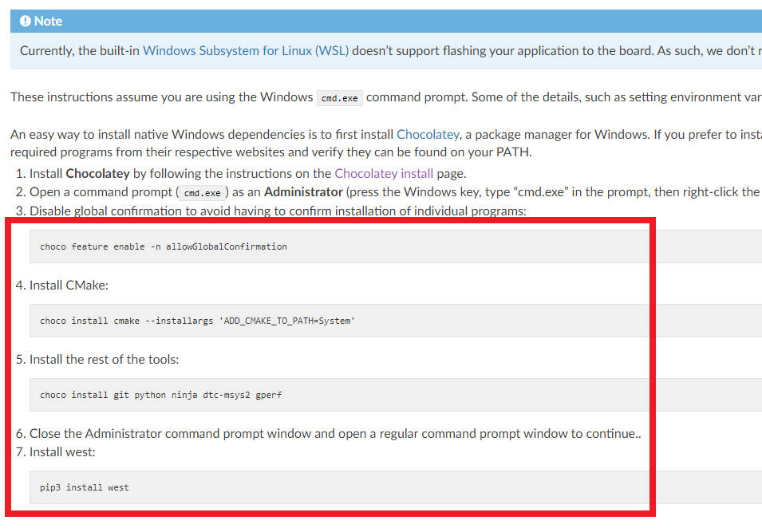The image size is (762, 532).
Task: Open the Chocolatey package manager link
Action: [428, 134]
